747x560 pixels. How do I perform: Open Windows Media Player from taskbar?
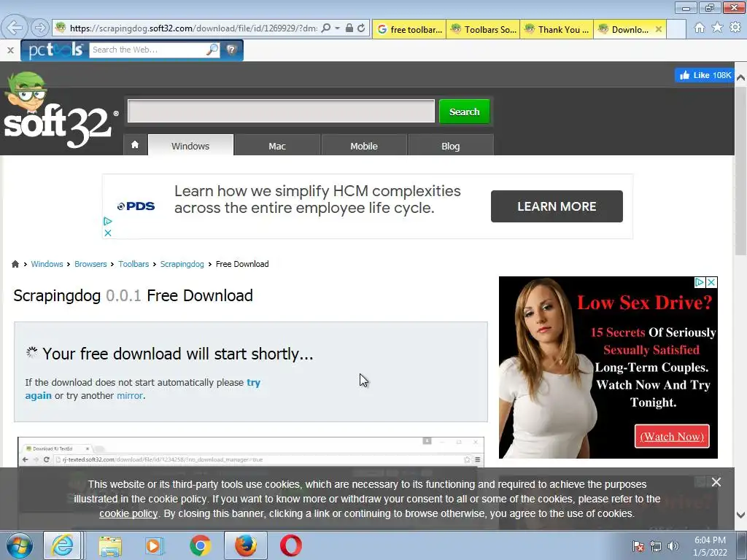[x=154, y=545]
